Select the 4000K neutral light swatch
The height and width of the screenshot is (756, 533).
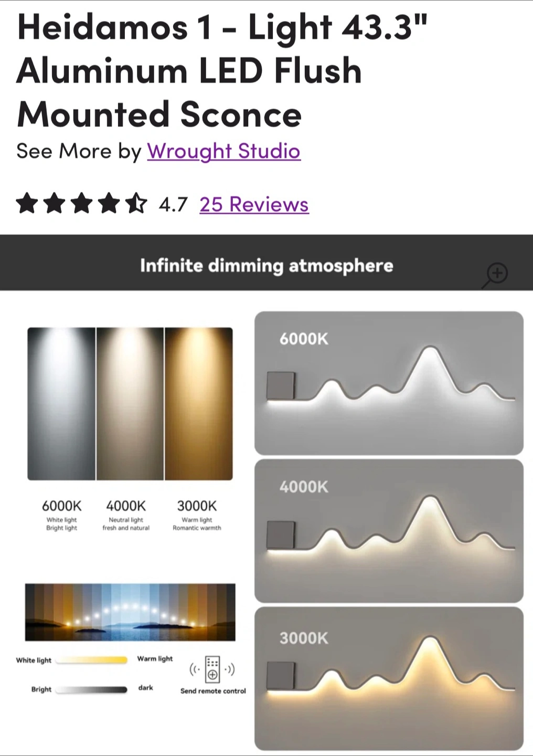[x=130, y=403]
